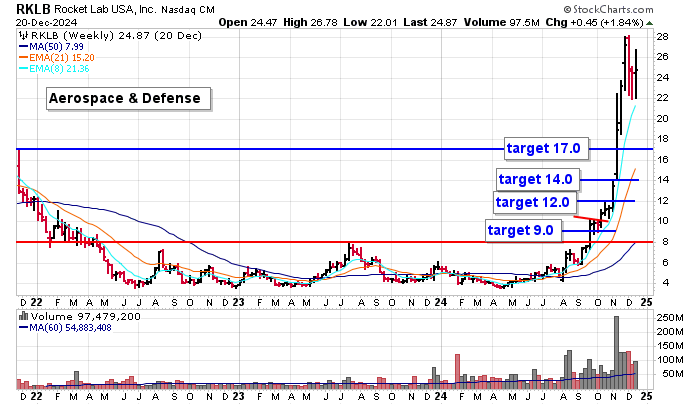
Task: Click the 22 year label under volume panel
Action: (x=37, y=396)
